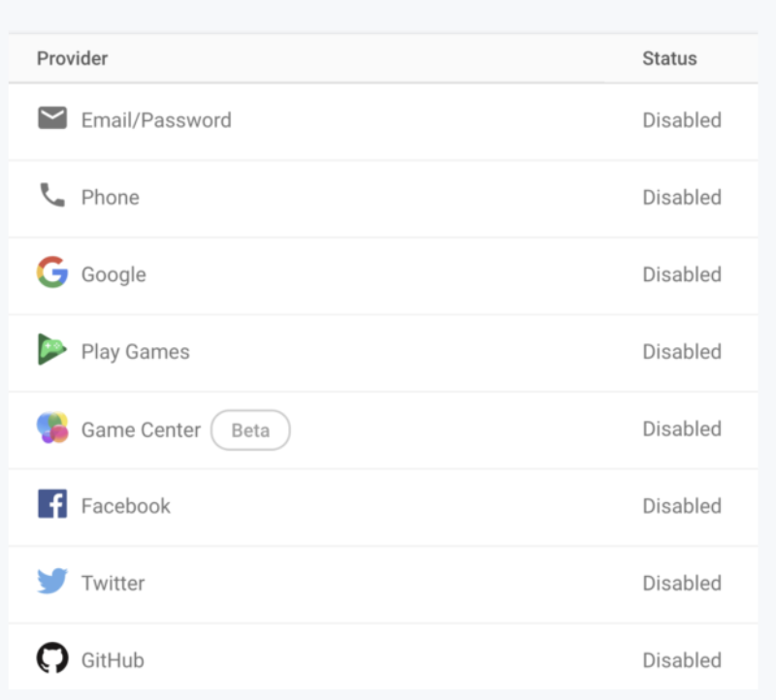Viewport: 776px width, 700px height.
Task: Click Disabled status for Facebook
Action: [x=682, y=506]
